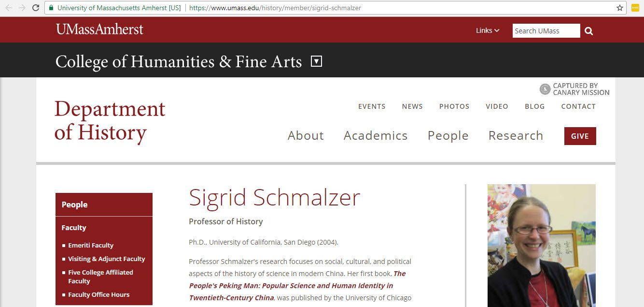Click the green secure padlock icon
Screen dimensions: 644x307
pos(51,8)
